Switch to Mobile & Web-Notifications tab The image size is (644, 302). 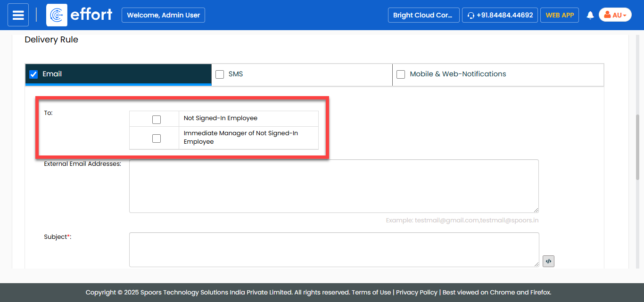[458, 74]
